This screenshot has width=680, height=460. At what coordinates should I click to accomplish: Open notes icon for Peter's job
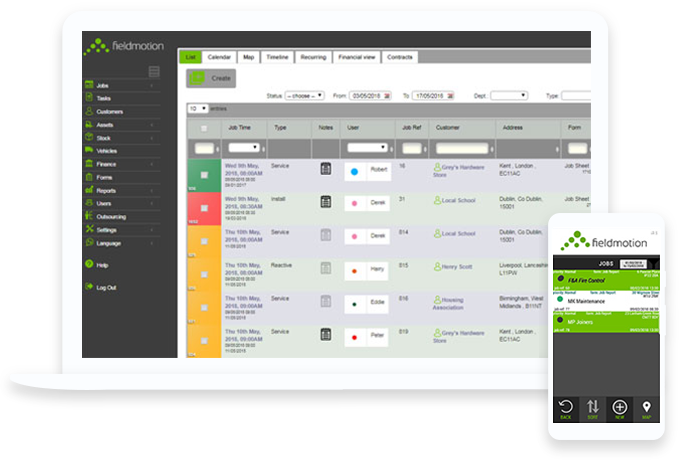click(x=326, y=334)
